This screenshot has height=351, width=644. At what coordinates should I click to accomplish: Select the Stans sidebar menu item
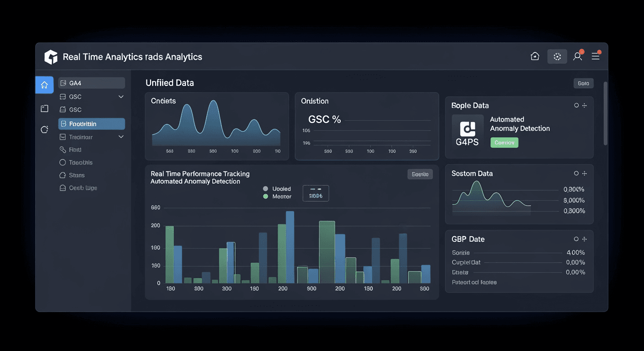(76, 175)
